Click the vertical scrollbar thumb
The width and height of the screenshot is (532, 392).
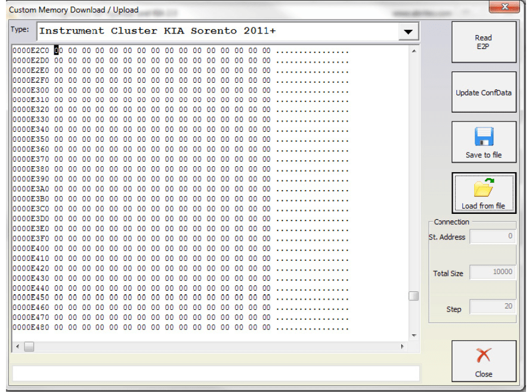pyautogui.click(x=414, y=296)
